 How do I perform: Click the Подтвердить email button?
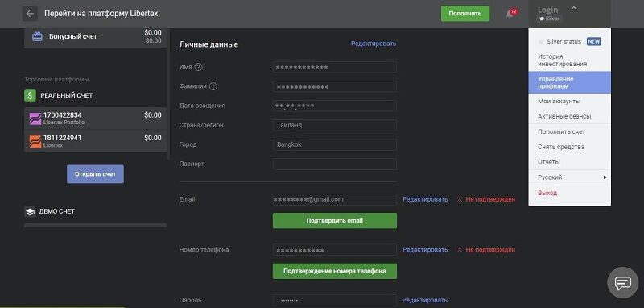335,220
